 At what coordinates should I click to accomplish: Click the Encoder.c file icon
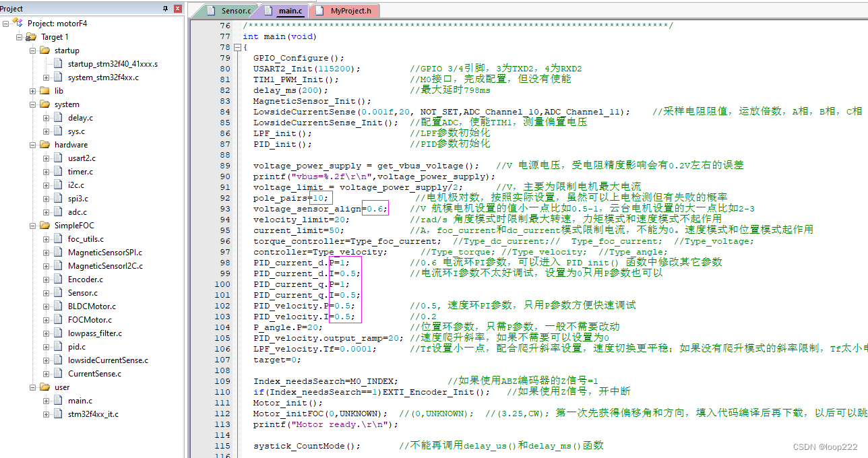tap(59, 280)
